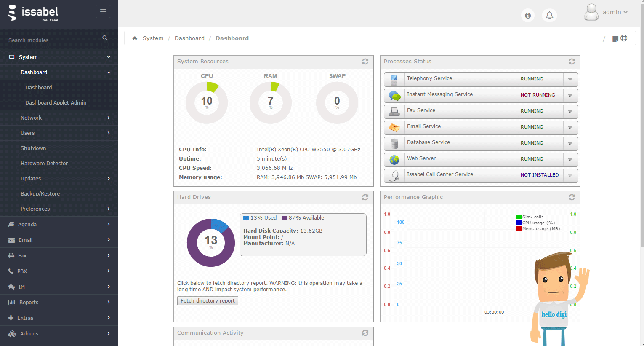Click the Fax printer icon in sidebar
The width and height of the screenshot is (644, 346).
[x=11, y=256]
